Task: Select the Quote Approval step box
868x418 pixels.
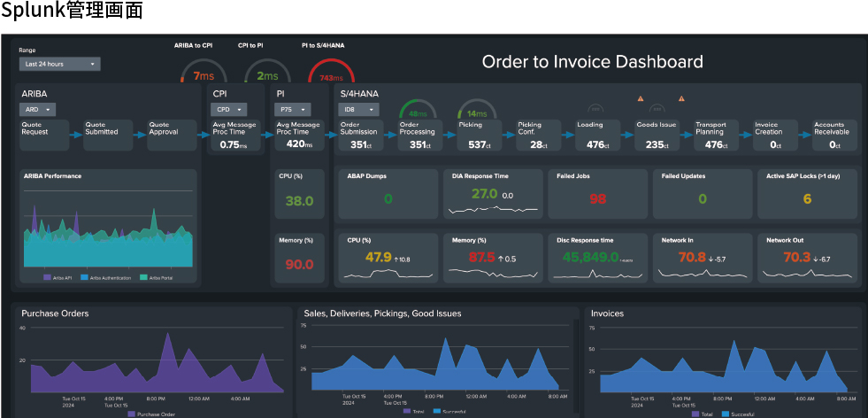Action: 172,135
